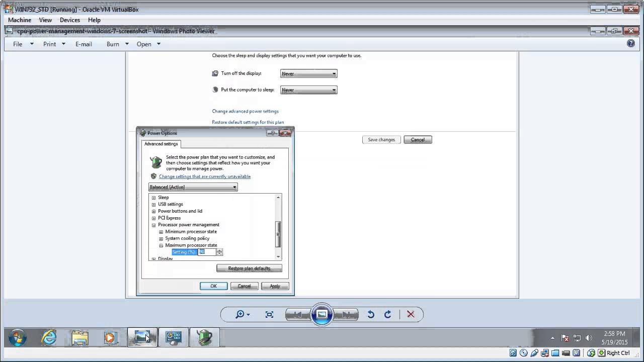Open VirtualBox Help menu
644x362 pixels.
[94, 20]
